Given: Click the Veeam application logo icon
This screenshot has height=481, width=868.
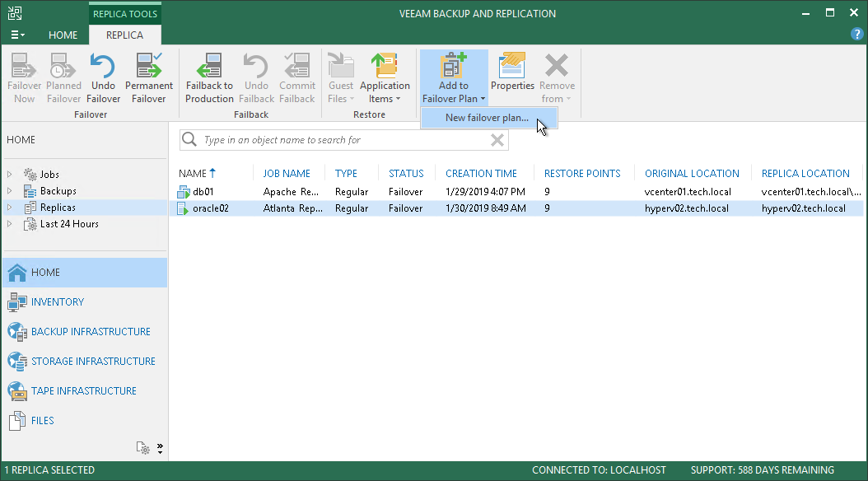Looking at the screenshot, I should pyautogui.click(x=15, y=13).
